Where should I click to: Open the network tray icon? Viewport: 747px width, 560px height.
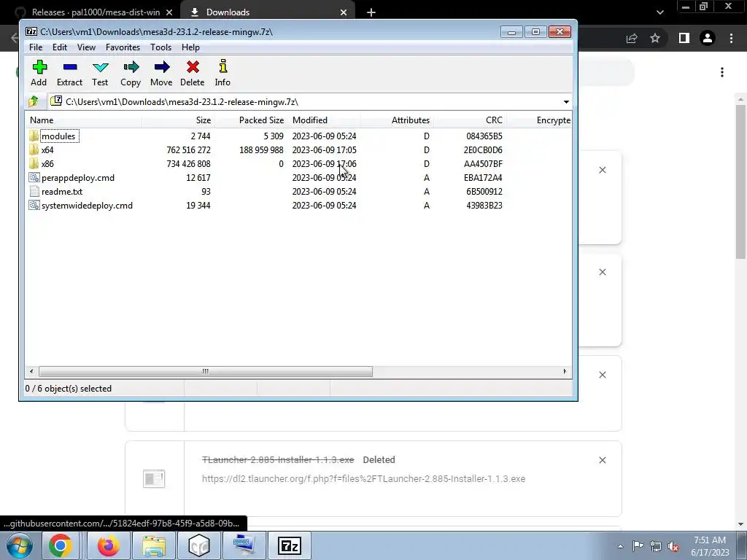pyautogui.click(x=656, y=546)
